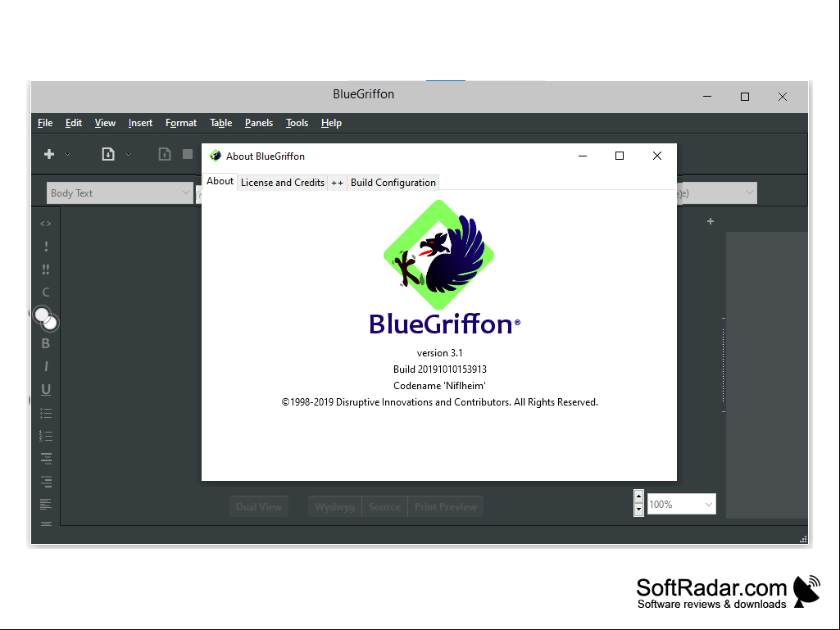Image resolution: width=840 pixels, height=630 pixels.
Task: Click the BlueGriffon logo image
Action: tap(438, 255)
